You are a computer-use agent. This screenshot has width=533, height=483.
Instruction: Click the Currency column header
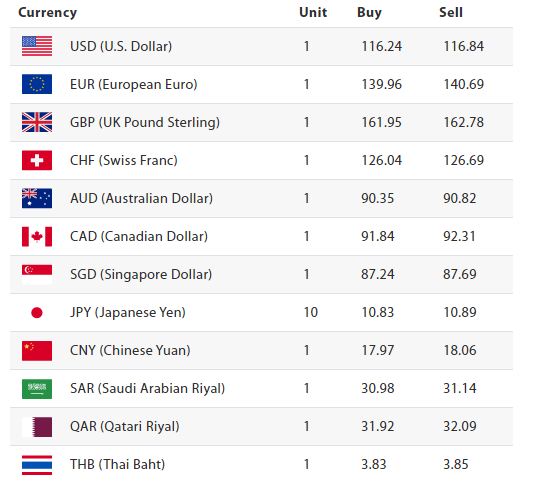48,13
